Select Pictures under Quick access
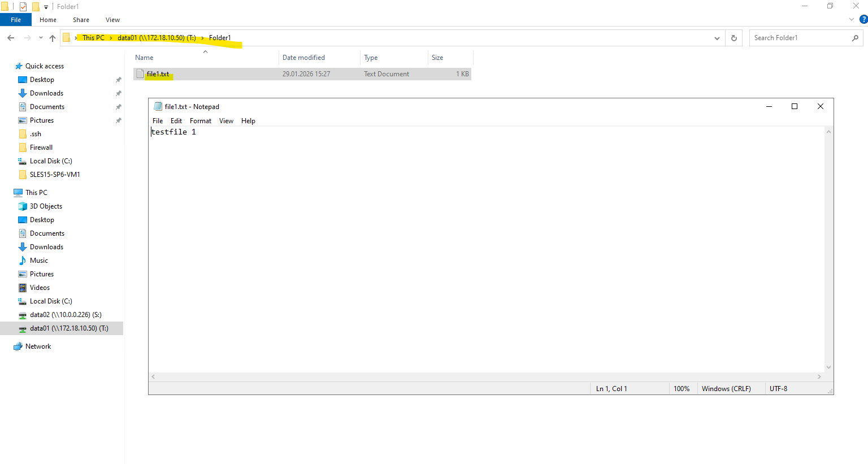 [x=42, y=120]
